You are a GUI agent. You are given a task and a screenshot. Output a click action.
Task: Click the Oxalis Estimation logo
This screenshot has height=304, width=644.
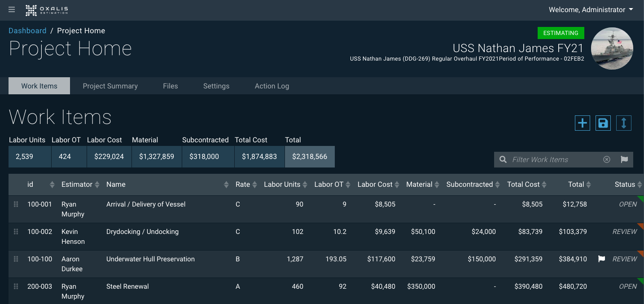(x=47, y=10)
